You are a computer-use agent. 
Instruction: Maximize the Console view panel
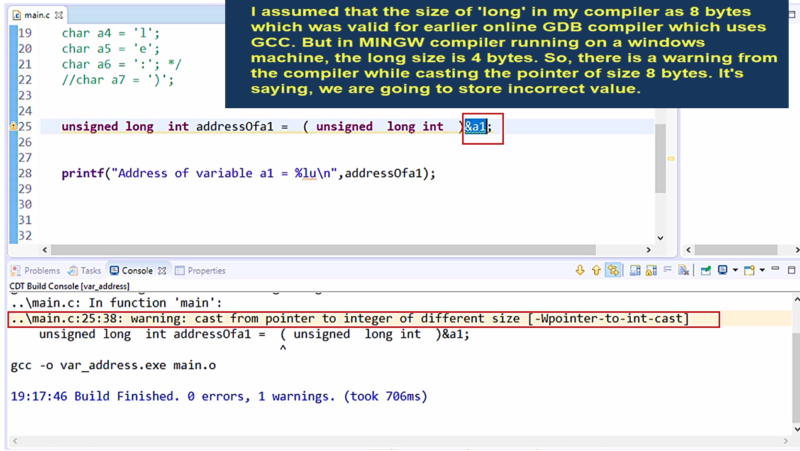[x=791, y=270]
